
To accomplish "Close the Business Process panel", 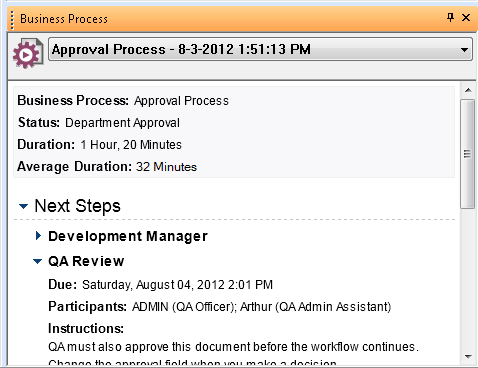I will click(x=466, y=17).
